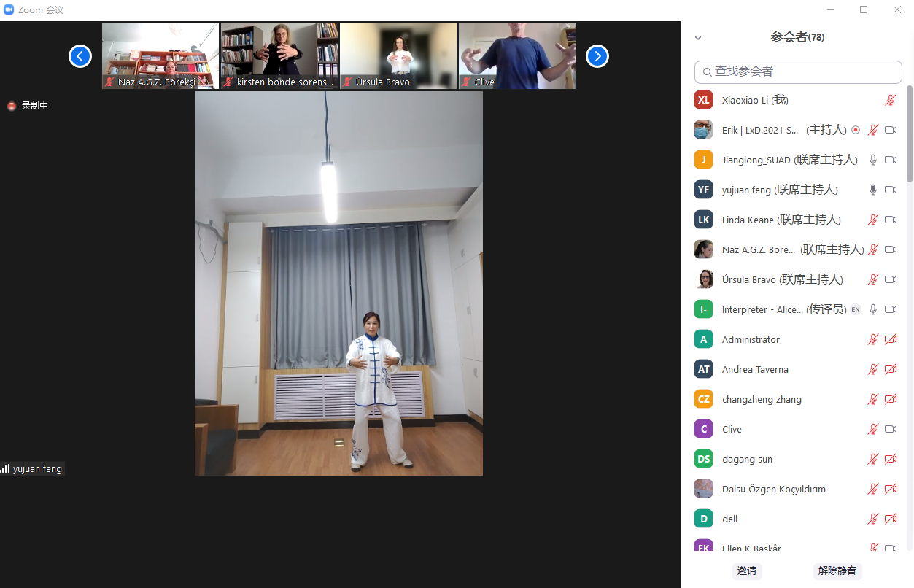Image resolution: width=914 pixels, height=588 pixels.
Task: Toggle muted microphone for changzheng zhang
Action: (872, 399)
